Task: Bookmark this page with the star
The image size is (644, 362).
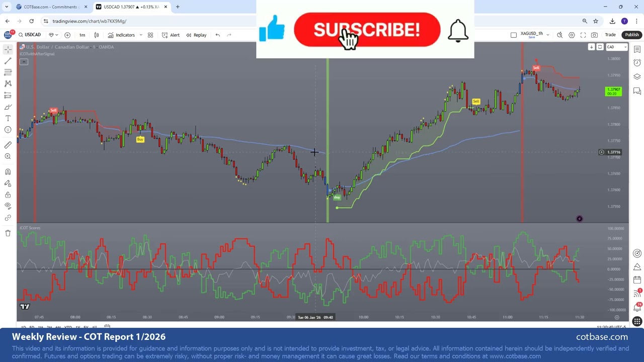Action: pos(596,21)
